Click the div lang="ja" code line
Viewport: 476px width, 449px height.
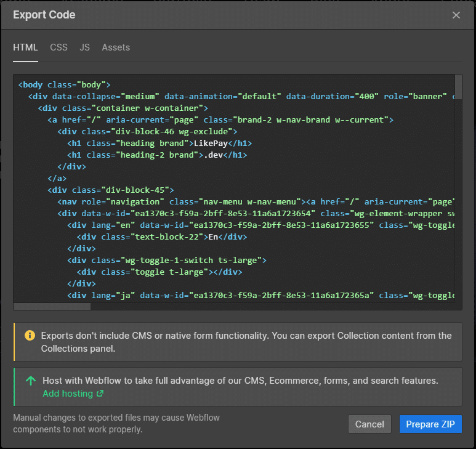click(x=260, y=296)
